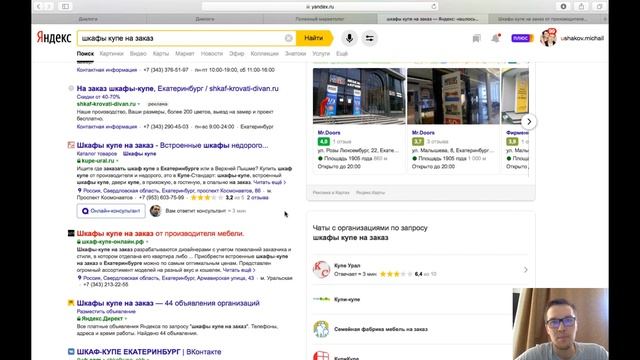Toggle Safari sidebar button
Viewport: 640px width, 360px height.
tap(65, 7)
